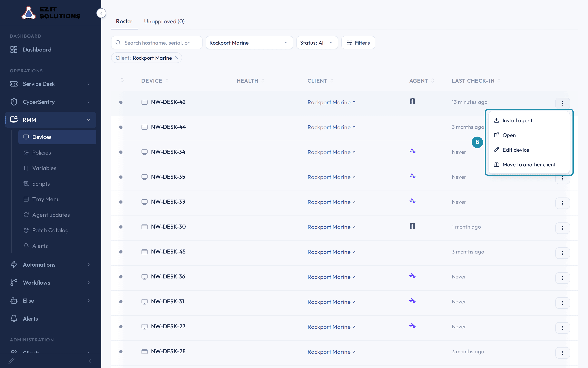
Task: Collapse the RMM section chevron
Action: pyautogui.click(x=89, y=120)
